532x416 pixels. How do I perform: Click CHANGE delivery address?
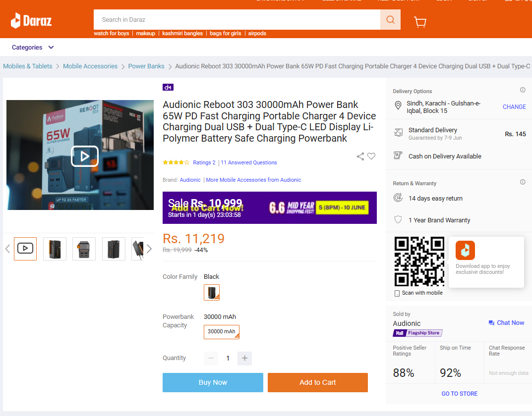pos(514,106)
